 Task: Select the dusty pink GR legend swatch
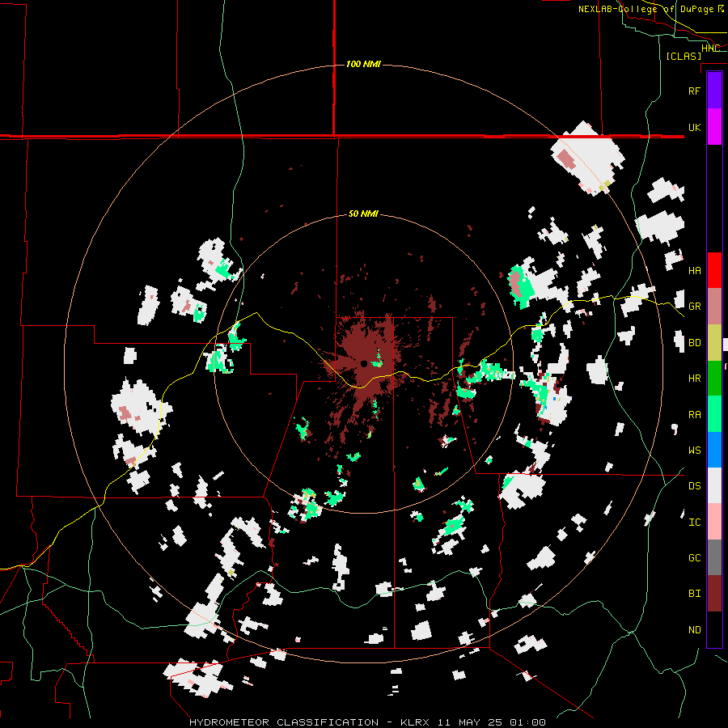714,306
